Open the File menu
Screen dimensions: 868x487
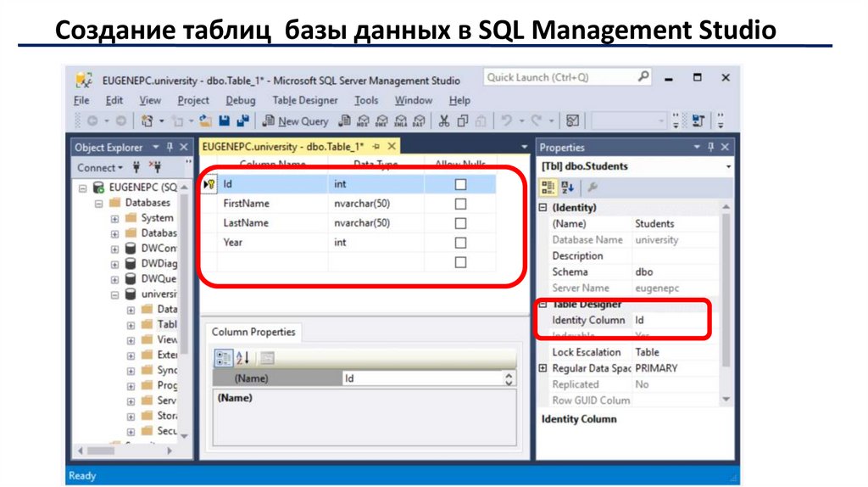point(81,100)
